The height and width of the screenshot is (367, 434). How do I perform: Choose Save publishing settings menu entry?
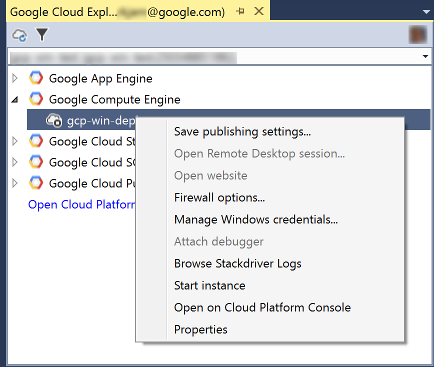point(242,132)
